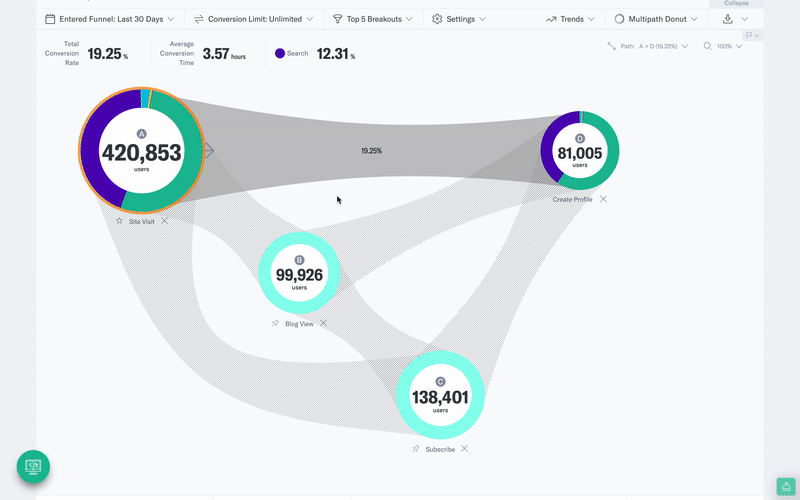800x500 pixels.
Task: Click the Create Profile label
Action: click(x=572, y=199)
